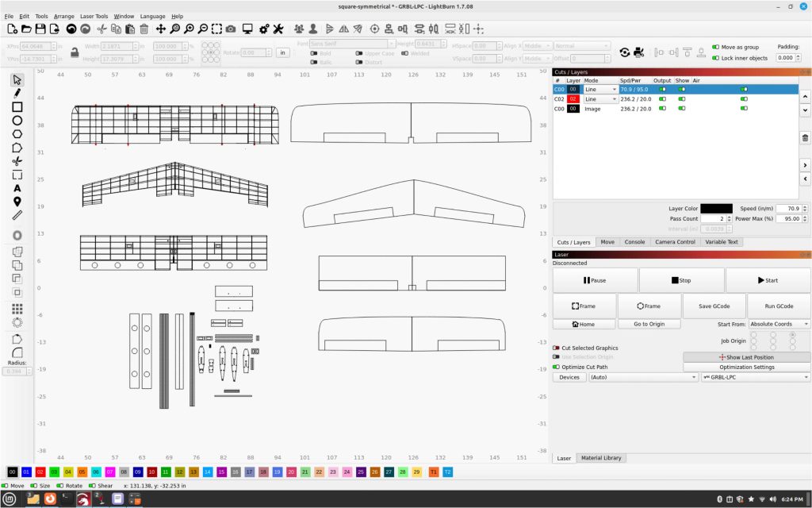Activate the Create Text tool
The width and height of the screenshot is (812, 508).
[x=17, y=188]
